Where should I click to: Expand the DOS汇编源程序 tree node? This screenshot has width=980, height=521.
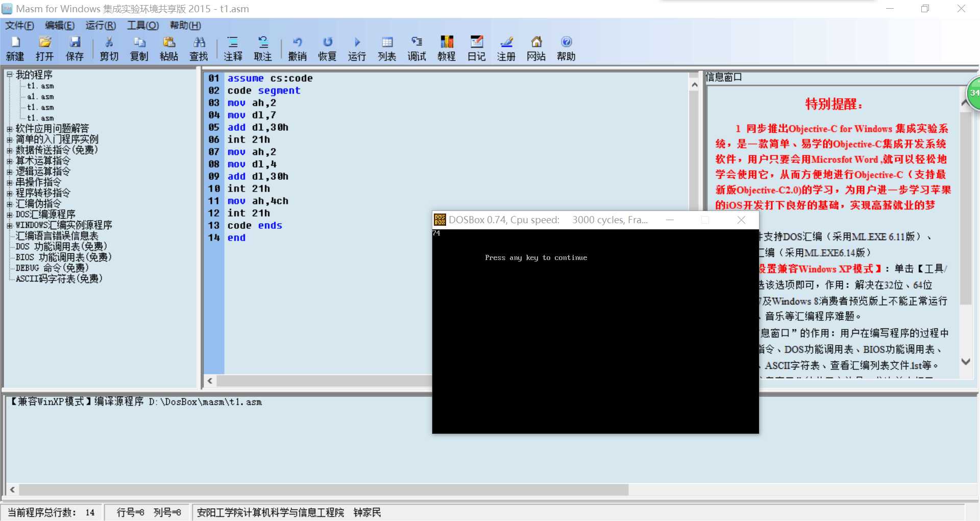(x=9, y=215)
